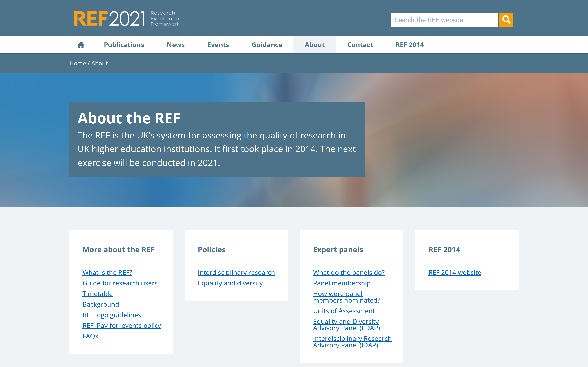588x367 pixels.
Task: Click the home navigation house icon
Action: pyautogui.click(x=81, y=45)
